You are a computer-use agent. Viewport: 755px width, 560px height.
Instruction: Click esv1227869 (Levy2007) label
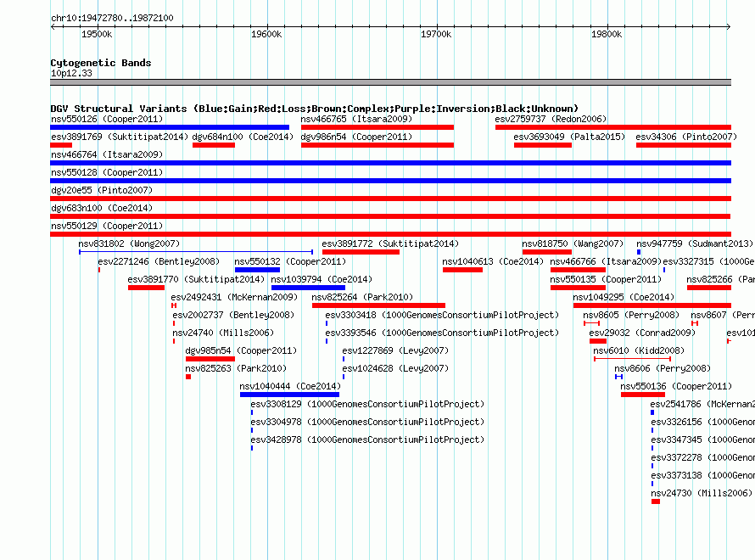(x=395, y=350)
